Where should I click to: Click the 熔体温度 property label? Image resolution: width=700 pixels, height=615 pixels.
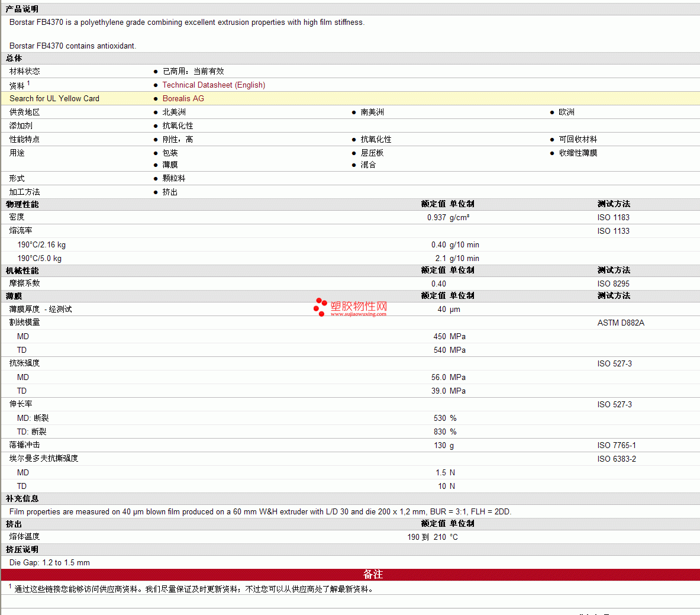point(24,537)
